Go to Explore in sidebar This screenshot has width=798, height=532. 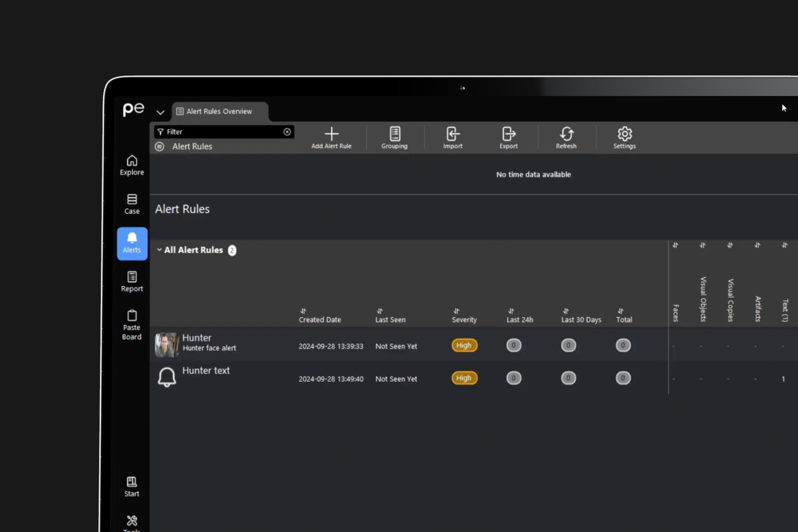point(132,165)
